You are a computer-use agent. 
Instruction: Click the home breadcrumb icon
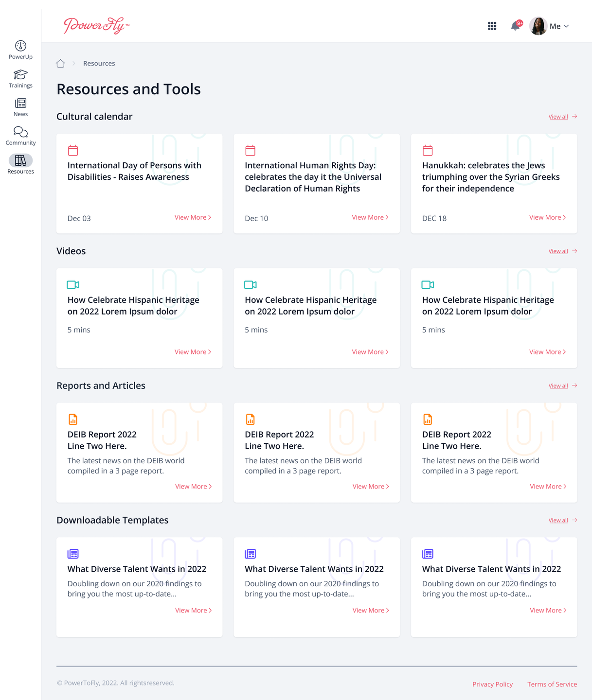tap(60, 63)
